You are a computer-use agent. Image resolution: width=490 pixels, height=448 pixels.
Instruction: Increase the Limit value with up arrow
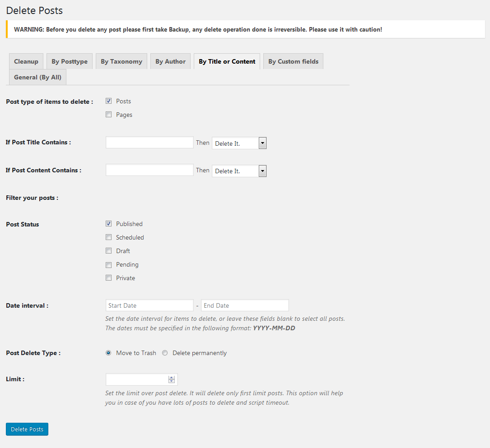point(172,377)
